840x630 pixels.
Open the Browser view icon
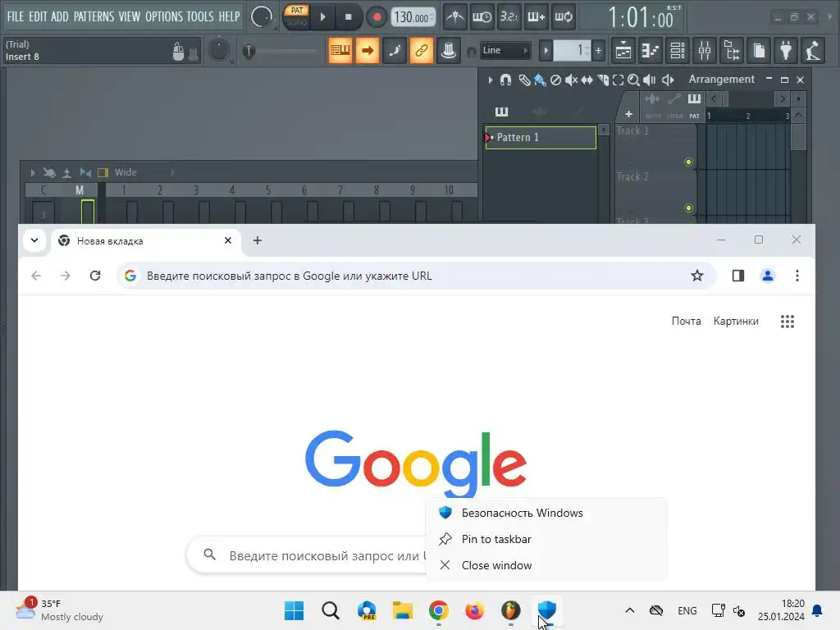click(x=732, y=51)
